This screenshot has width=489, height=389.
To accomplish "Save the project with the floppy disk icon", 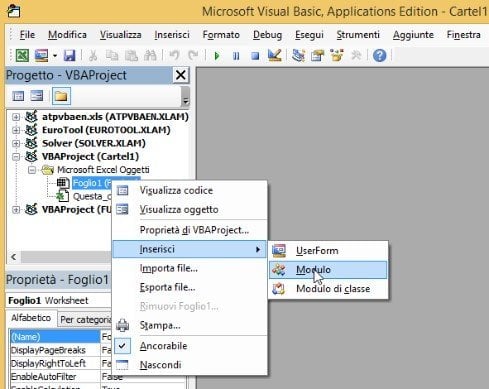I will point(69,55).
